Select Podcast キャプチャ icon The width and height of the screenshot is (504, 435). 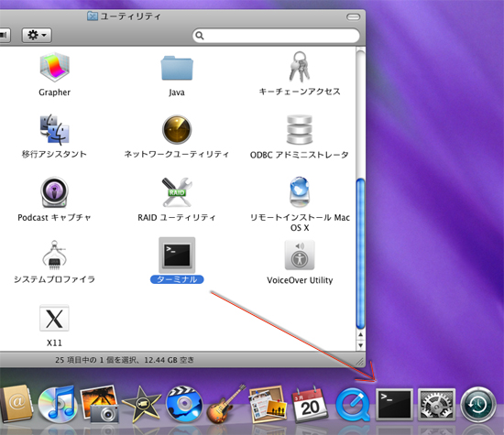(x=54, y=192)
